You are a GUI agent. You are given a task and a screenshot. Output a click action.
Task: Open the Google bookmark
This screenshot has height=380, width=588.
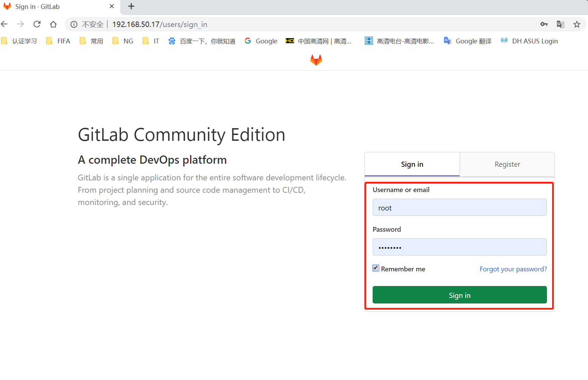pos(261,41)
